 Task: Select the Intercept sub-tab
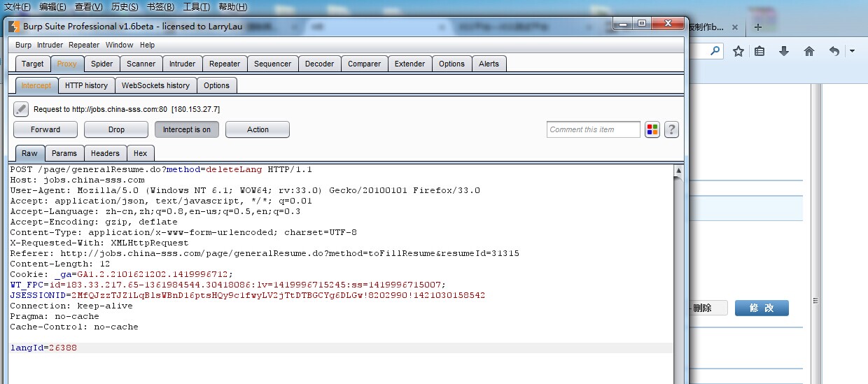click(36, 85)
